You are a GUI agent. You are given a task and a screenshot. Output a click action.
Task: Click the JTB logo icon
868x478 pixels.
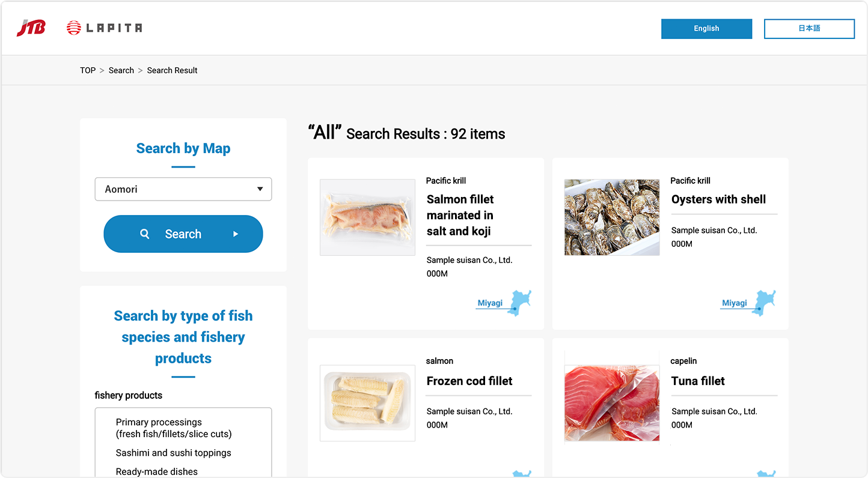(31, 28)
